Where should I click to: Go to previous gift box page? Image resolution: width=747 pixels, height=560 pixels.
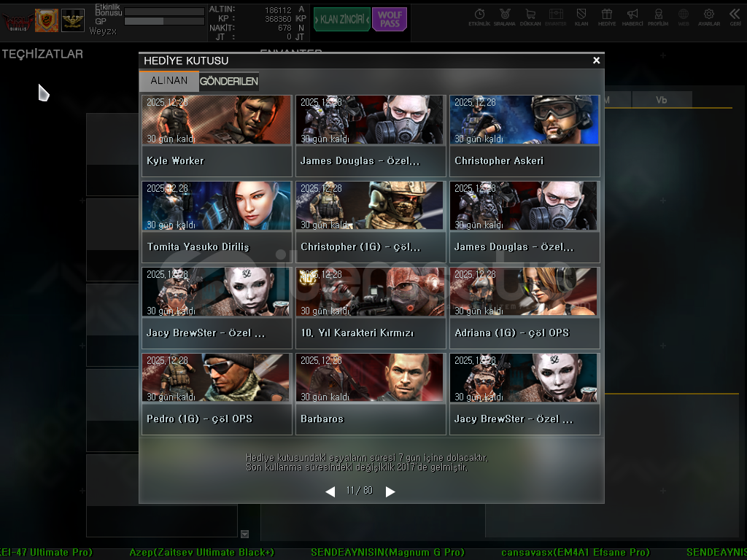coord(330,491)
